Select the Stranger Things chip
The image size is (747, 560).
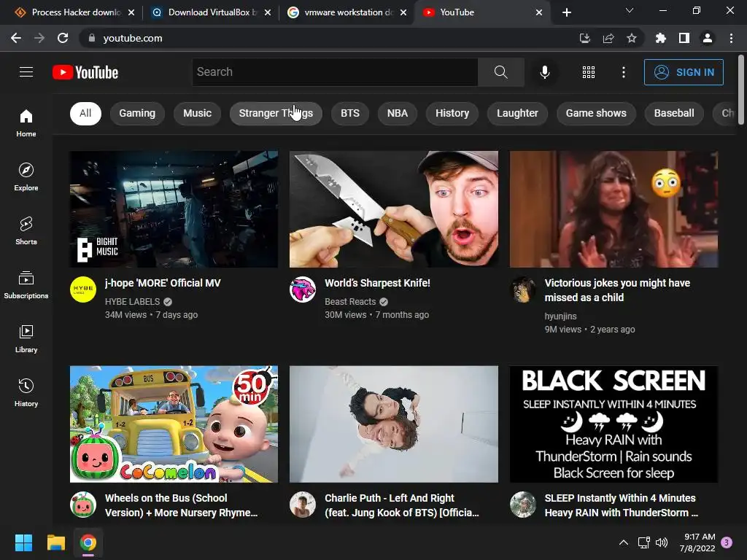pos(276,113)
